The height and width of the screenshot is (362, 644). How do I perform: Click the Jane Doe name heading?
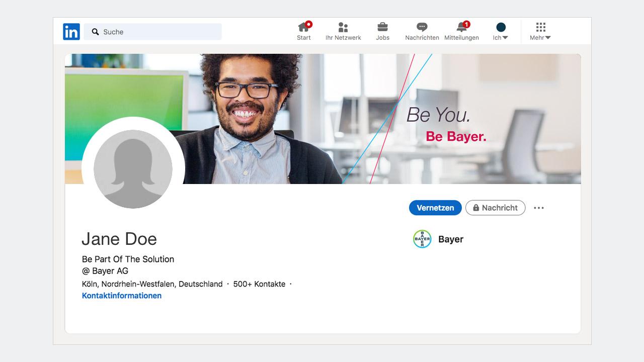(119, 239)
